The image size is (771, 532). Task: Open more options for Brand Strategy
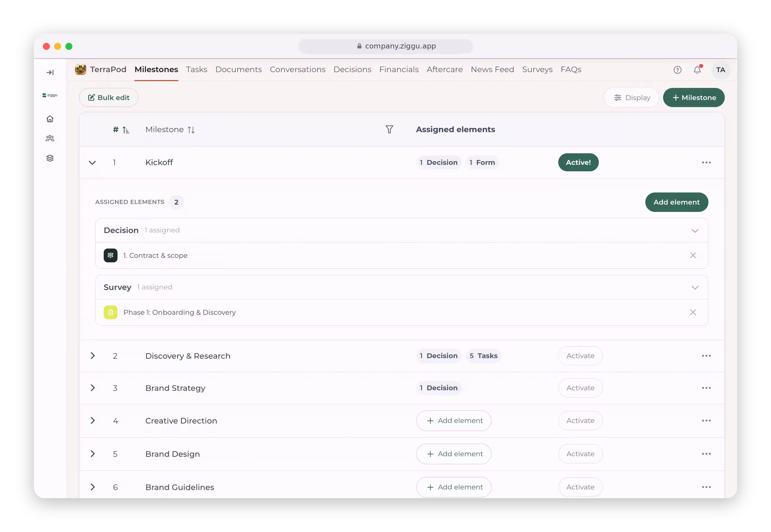pyautogui.click(x=706, y=388)
